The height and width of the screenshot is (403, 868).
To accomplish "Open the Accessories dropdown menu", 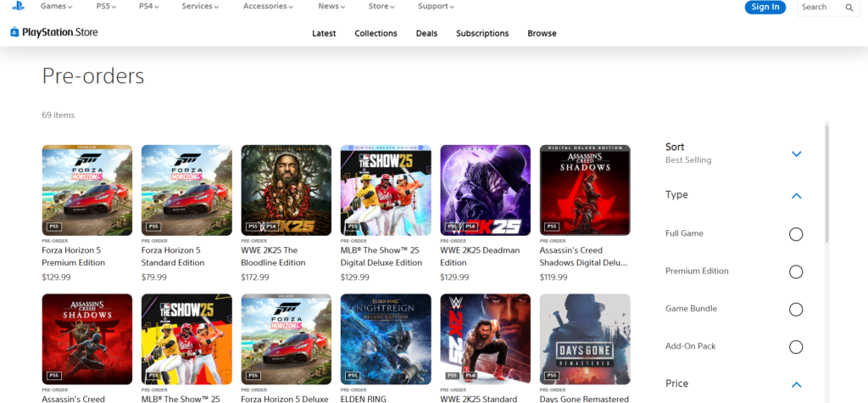I will coord(269,6).
